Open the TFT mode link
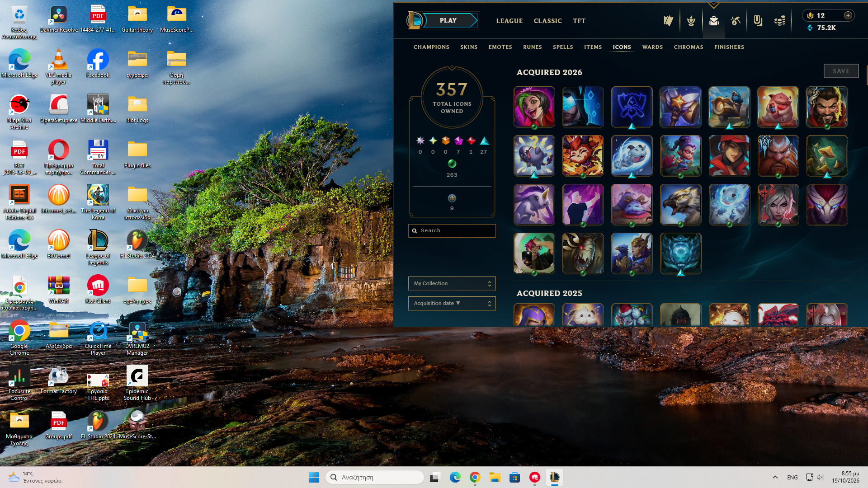868x488 pixels. pos(579,21)
